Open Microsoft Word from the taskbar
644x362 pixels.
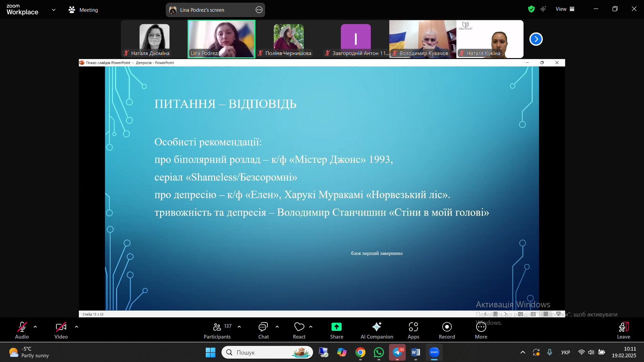(x=416, y=352)
